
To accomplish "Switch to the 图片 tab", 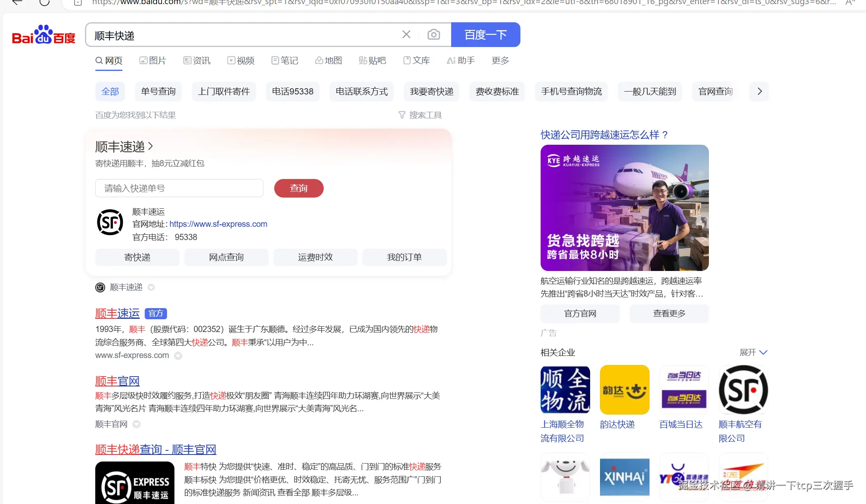I will (x=153, y=60).
